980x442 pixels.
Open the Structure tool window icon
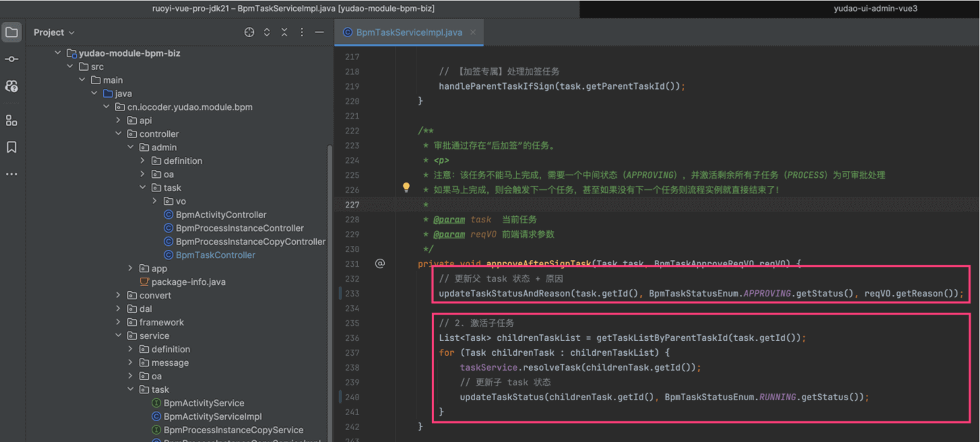point(11,121)
